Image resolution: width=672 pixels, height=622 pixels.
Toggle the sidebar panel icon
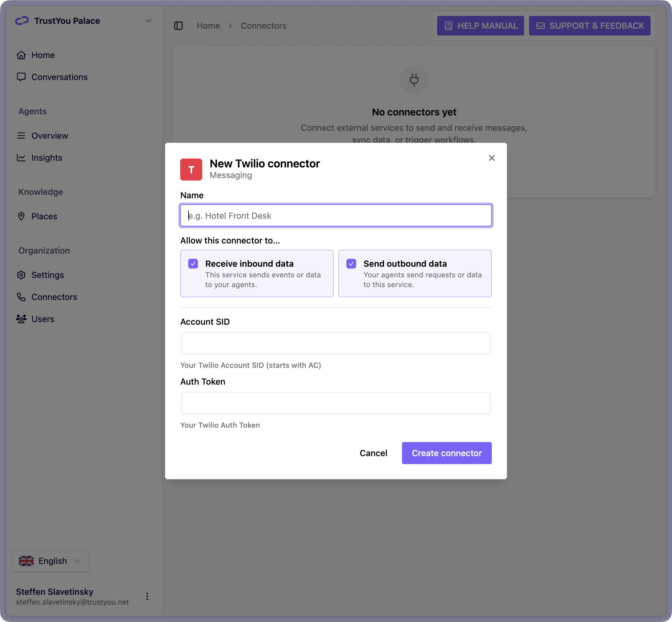(178, 26)
